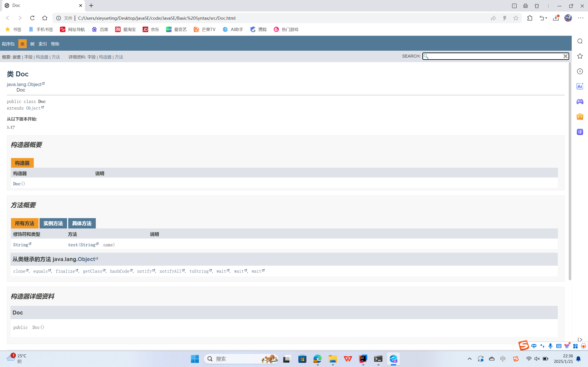Screen dimensions: 588x367
Task: Click the sidebar favorites star icon
Action: (x=580, y=56)
